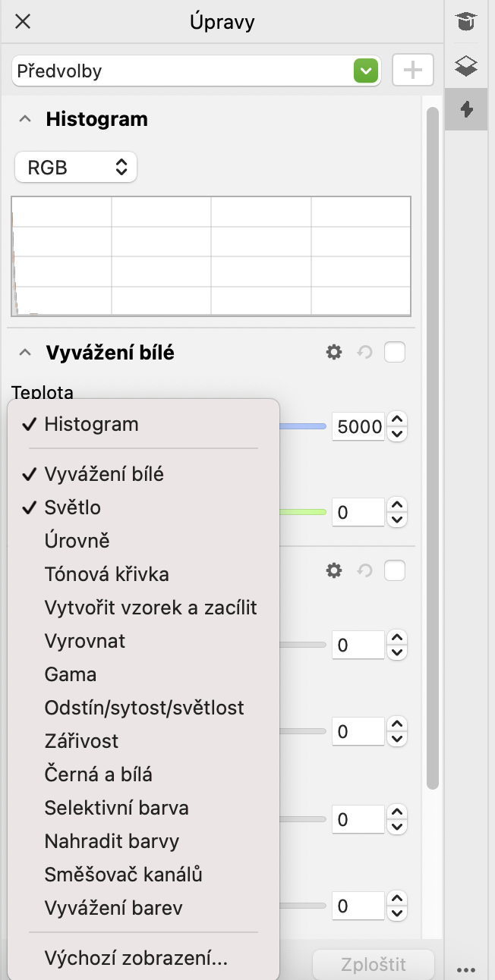The width and height of the screenshot is (495, 980).
Task: Close the Úpravy panel
Action: click(x=23, y=21)
